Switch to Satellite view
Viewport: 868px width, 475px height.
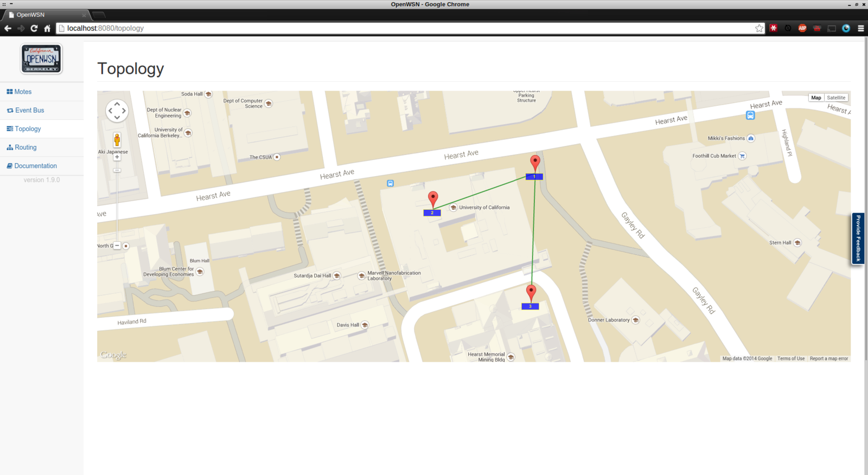pos(836,98)
